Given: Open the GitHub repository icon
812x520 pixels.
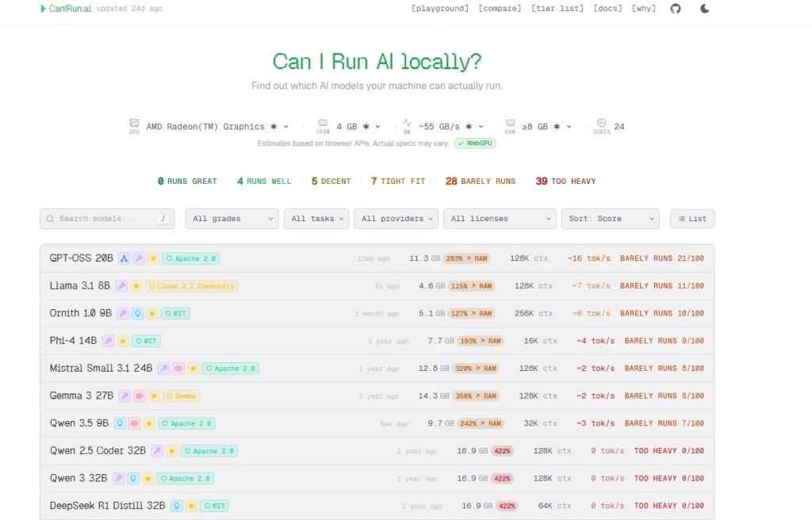Looking at the screenshot, I should tap(676, 9).
